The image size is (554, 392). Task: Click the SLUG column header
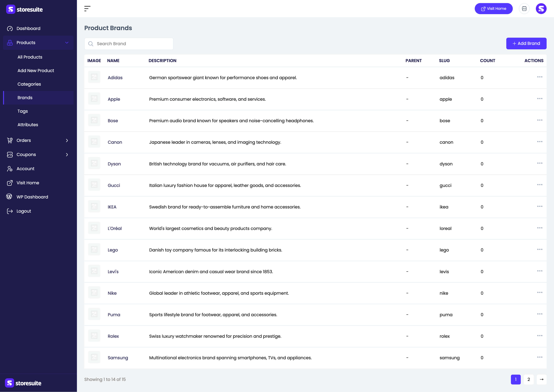pyautogui.click(x=444, y=61)
